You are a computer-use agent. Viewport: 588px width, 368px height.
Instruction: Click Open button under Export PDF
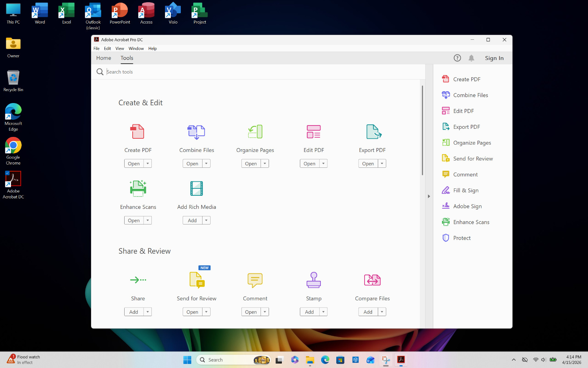pyautogui.click(x=368, y=163)
